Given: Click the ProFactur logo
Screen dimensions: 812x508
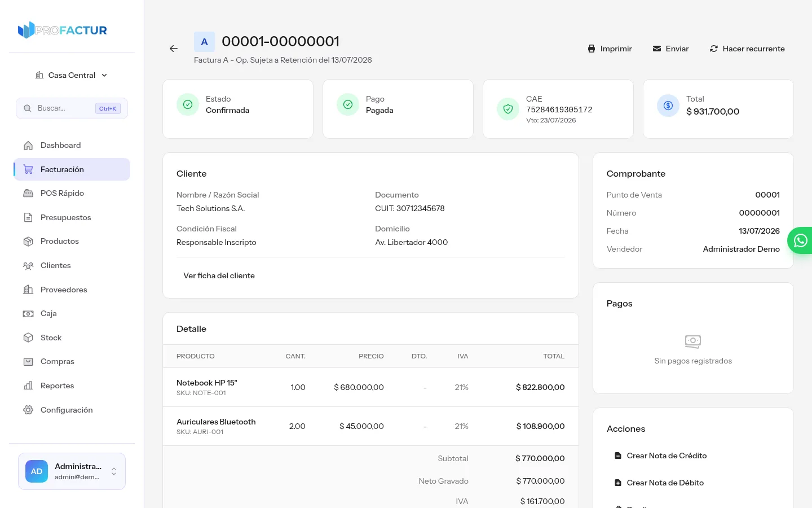Looking at the screenshot, I should point(63,30).
